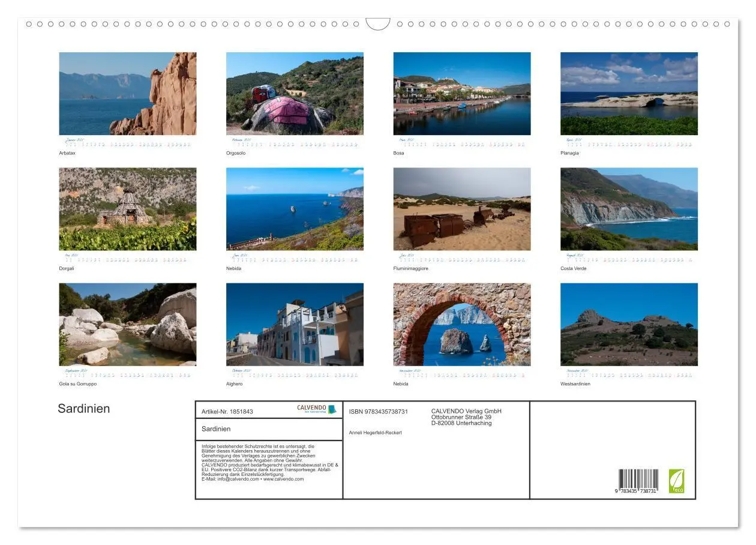Click 'Sardinien' in the info box
The height and width of the screenshot is (545, 756).
coord(216,429)
